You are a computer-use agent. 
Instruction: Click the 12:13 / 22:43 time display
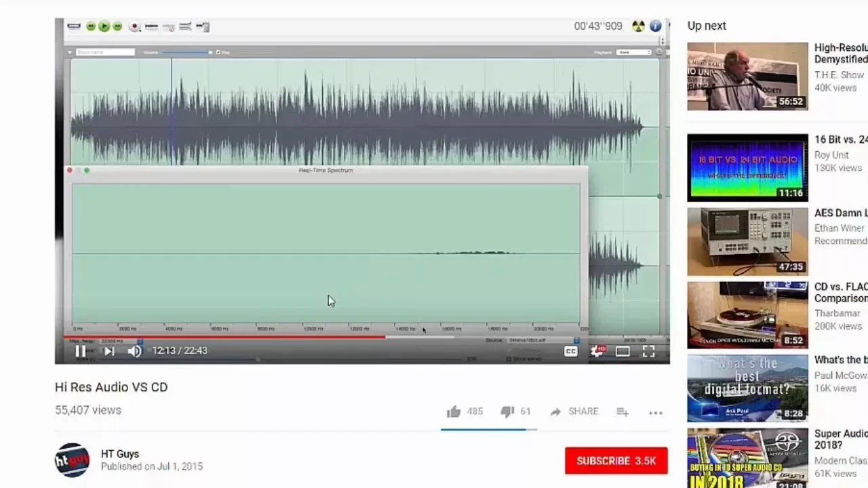[x=180, y=350]
